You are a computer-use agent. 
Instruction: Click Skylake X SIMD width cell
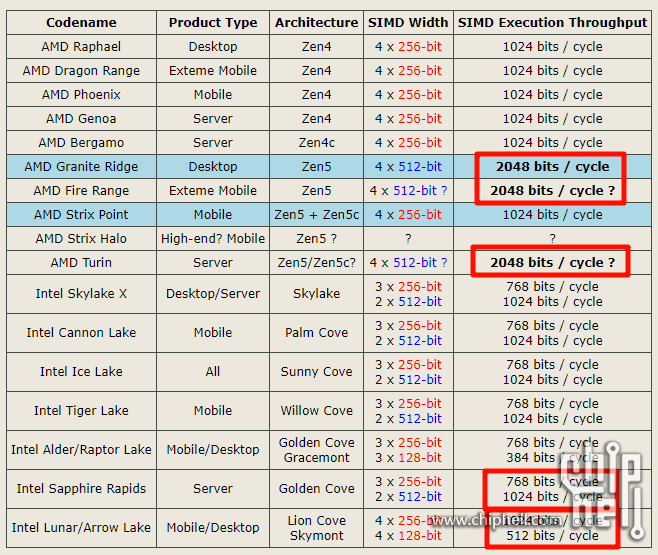pyautogui.click(x=408, y=294)
